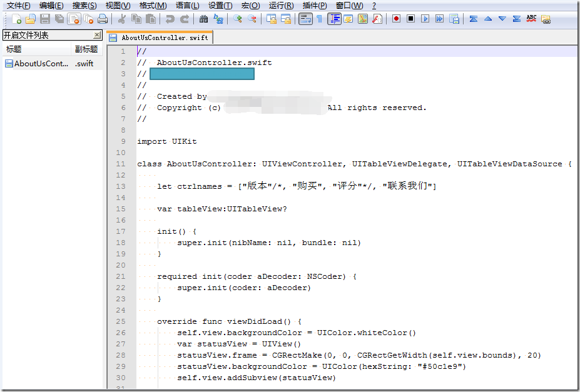The image size is (580, 392).
Task: Jump to first difference with top-bar arrow icon
Action: [474, 19]
